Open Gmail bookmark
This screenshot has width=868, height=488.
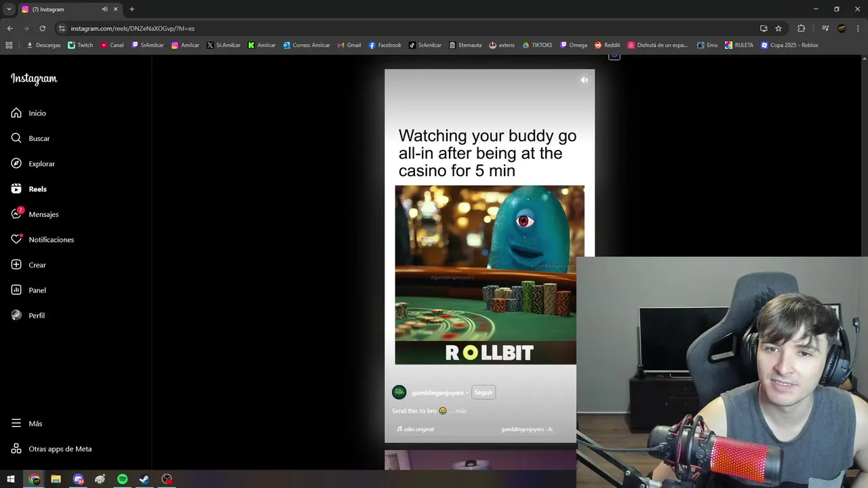[349, 45]
